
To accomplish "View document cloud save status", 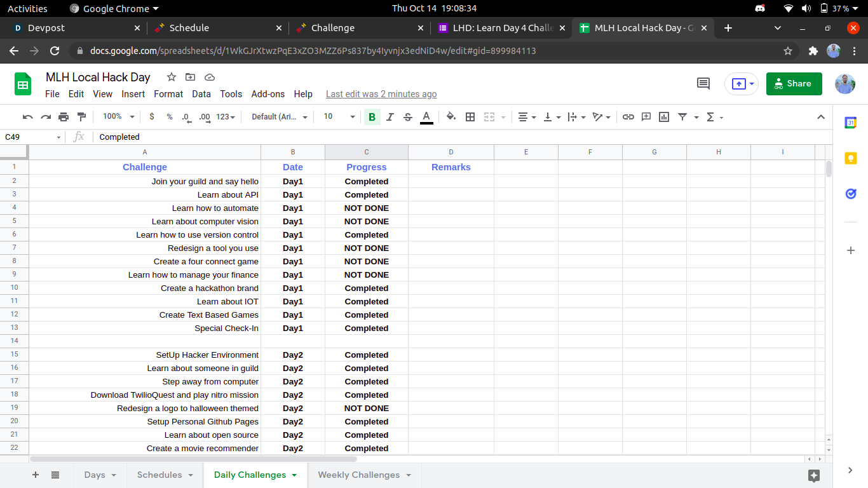I will click(210, 77).
